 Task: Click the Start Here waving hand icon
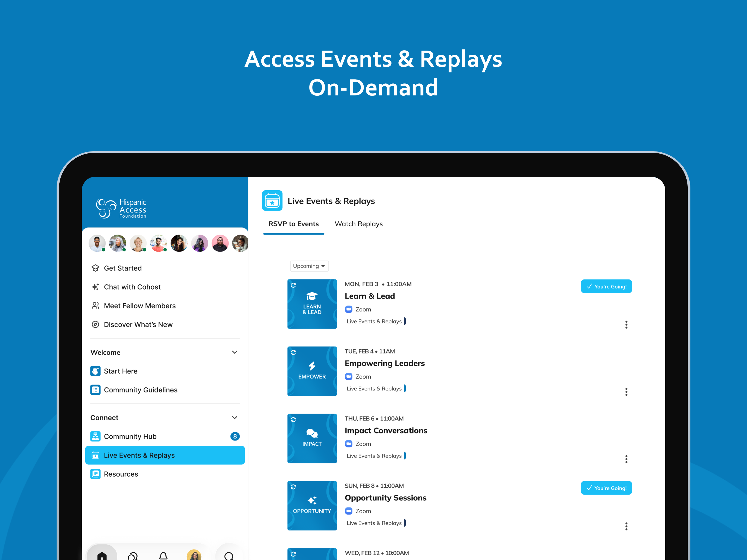click(95, 371)
